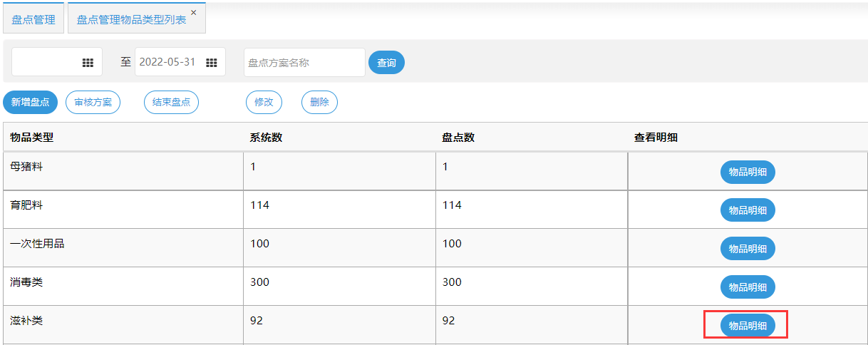Screen dimensions: 868x345
Task: Open calendar icon for start date field
Action: click(x=88, y=63)
